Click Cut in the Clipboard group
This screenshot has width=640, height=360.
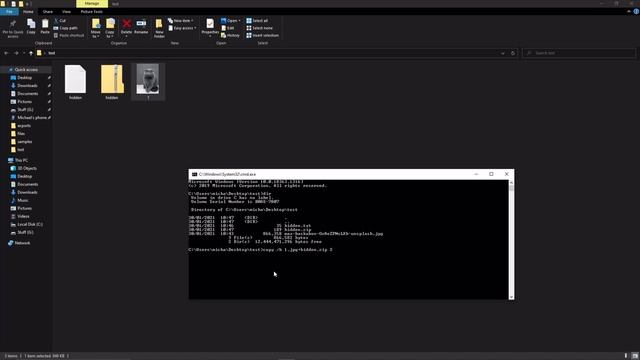click(60, 20)
